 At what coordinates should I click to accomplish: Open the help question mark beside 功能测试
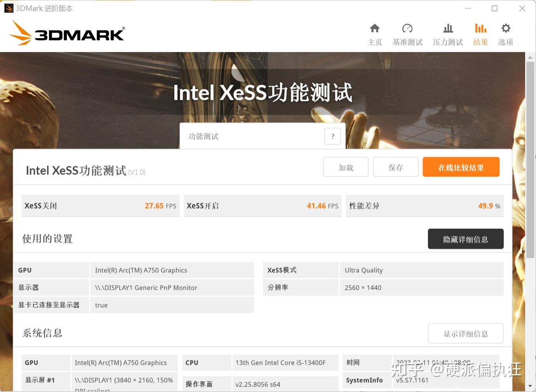click(332, 136)
